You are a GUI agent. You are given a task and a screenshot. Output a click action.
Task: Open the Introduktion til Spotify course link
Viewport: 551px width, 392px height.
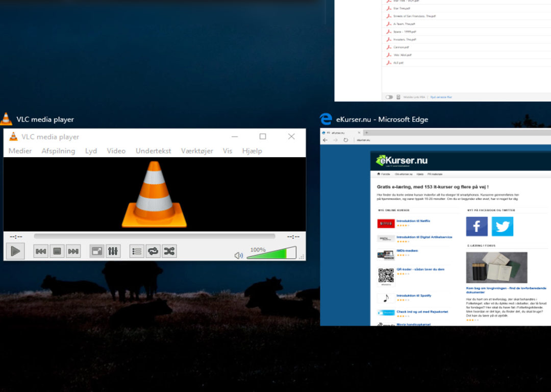click(414, 296)
